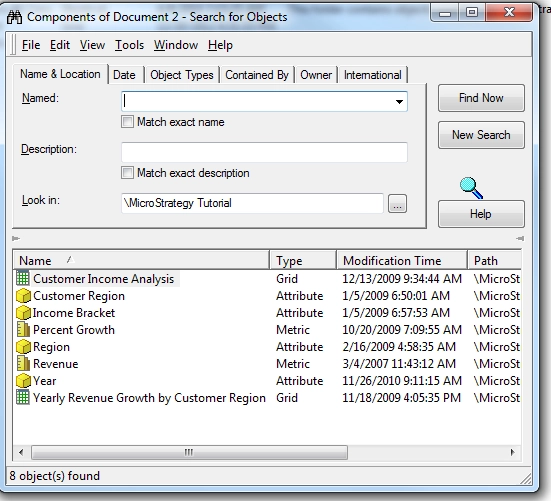Select Yearly Revenue Growth by Customer Region
This screenshot has width=551, height=501.
point(149,398)
